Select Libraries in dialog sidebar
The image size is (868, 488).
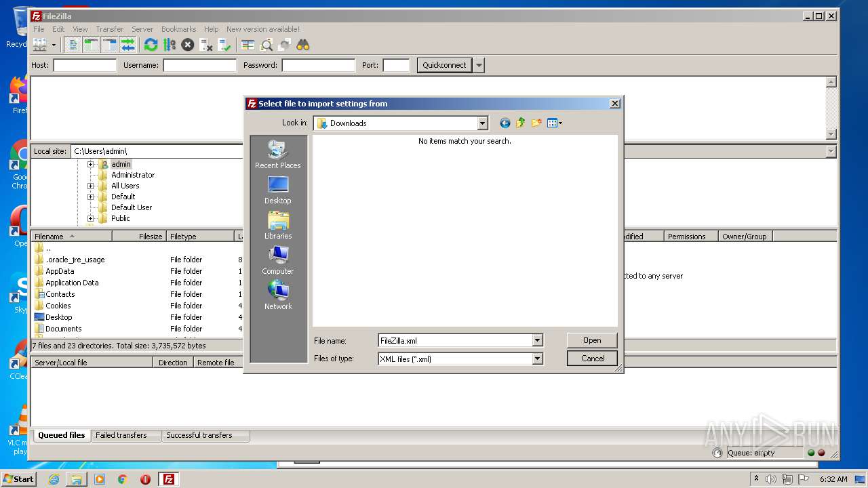(278, 225)
